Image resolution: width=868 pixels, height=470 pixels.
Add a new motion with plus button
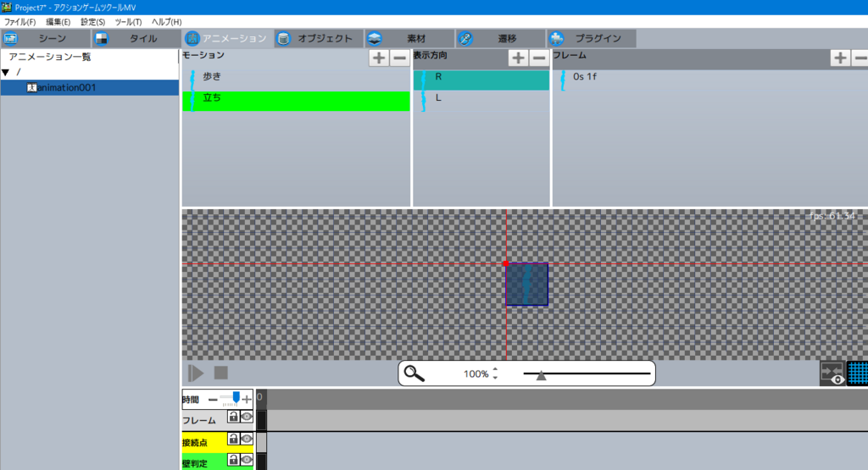click(x=379, y=58)
